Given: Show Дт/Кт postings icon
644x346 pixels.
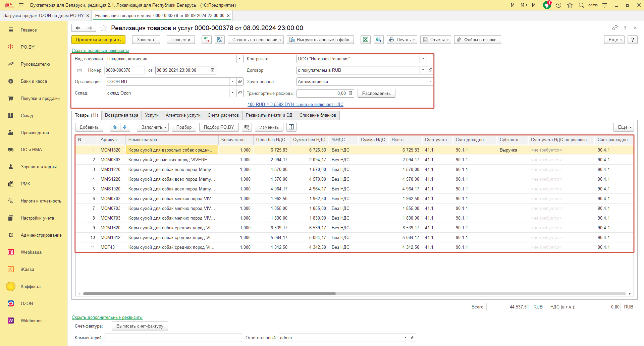Looking at the screenshot, I should pyautogui.click(x=207, y=40).
